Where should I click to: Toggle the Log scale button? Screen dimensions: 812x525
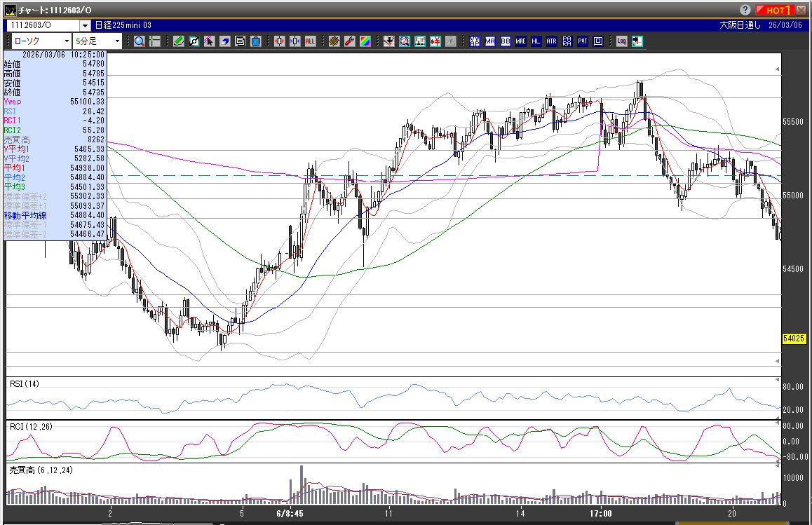621,41
